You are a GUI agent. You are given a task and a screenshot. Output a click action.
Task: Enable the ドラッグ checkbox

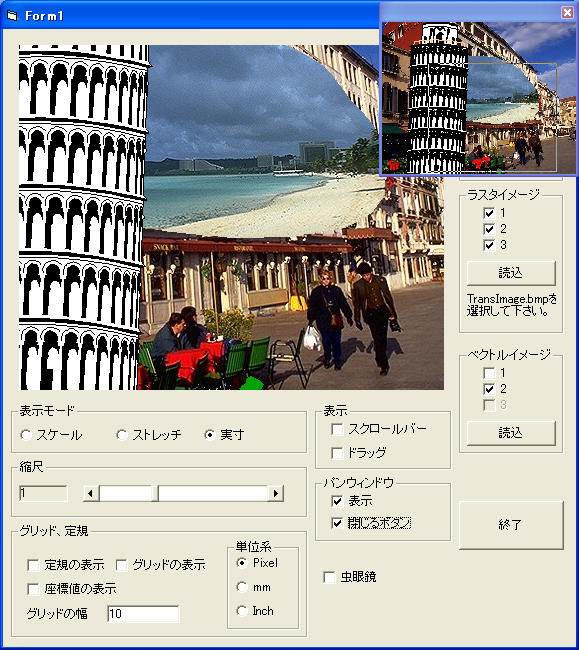pos(337,453)
